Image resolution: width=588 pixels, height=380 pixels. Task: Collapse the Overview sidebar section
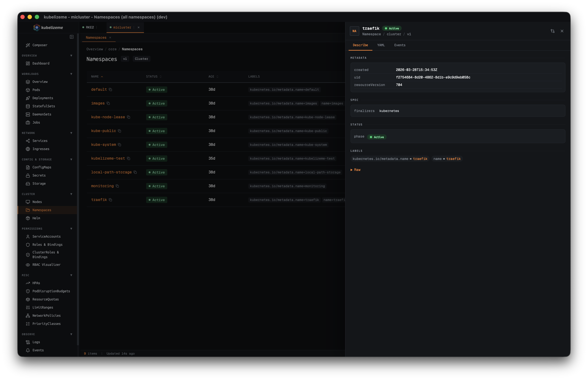71,55
